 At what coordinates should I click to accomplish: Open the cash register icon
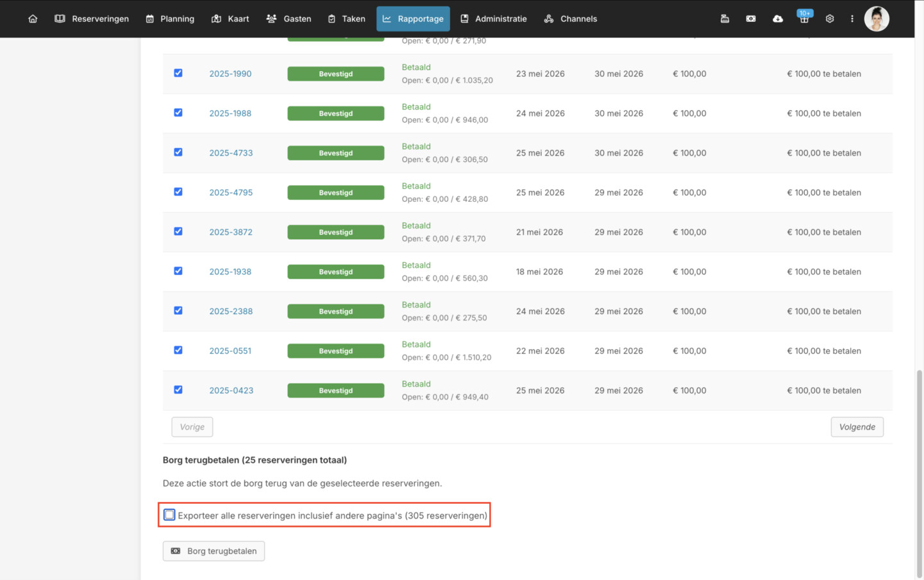(x=725, y=19)
